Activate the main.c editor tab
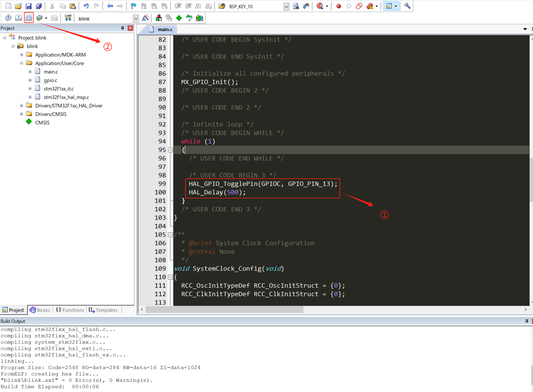The height and width of the screenshot is (392, 533). click(x=161, y=29)
